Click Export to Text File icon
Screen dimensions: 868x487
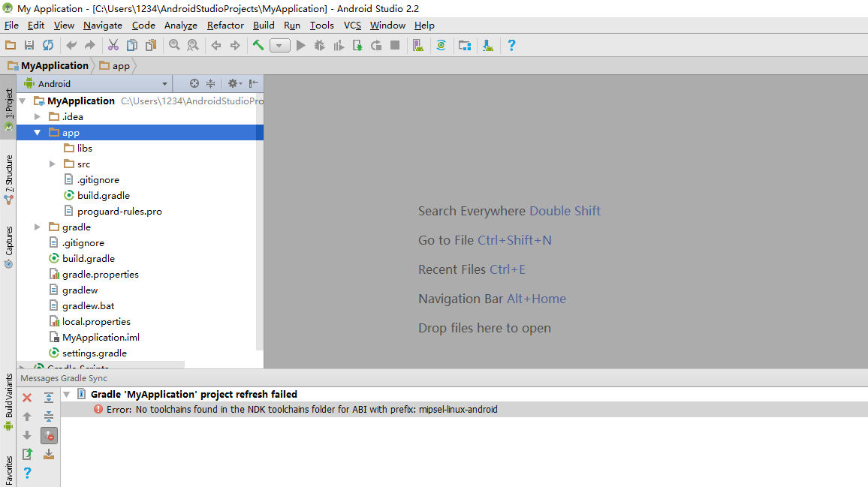27,454
